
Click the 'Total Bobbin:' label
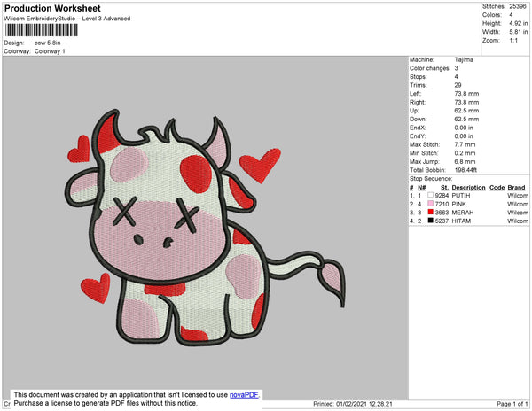click(426, 170)
